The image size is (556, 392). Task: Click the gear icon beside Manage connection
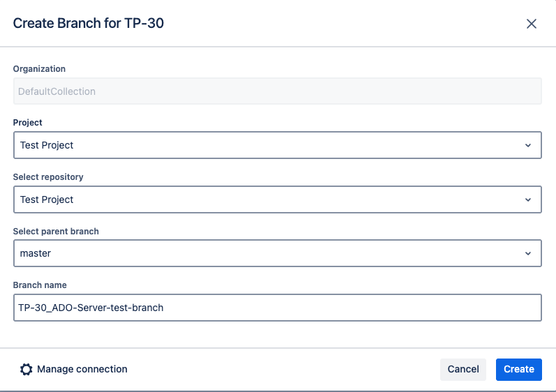point(26,370)
